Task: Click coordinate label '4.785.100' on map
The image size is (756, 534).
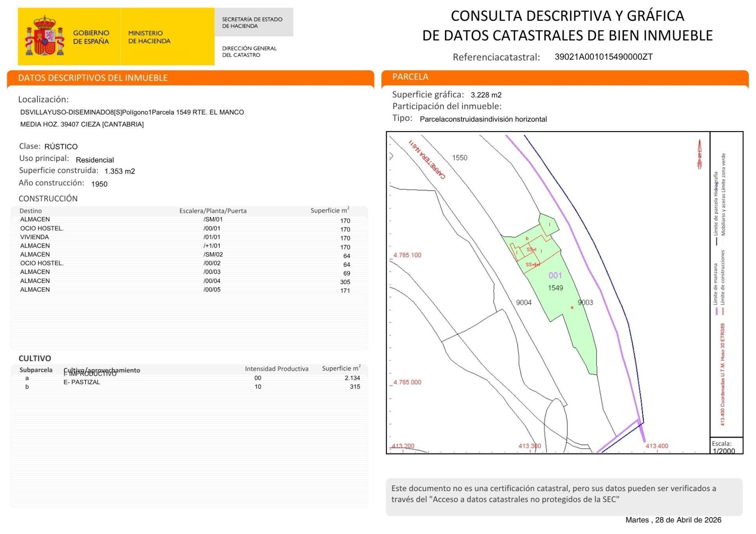Action: pyautogui.click(x=407, y=255)
